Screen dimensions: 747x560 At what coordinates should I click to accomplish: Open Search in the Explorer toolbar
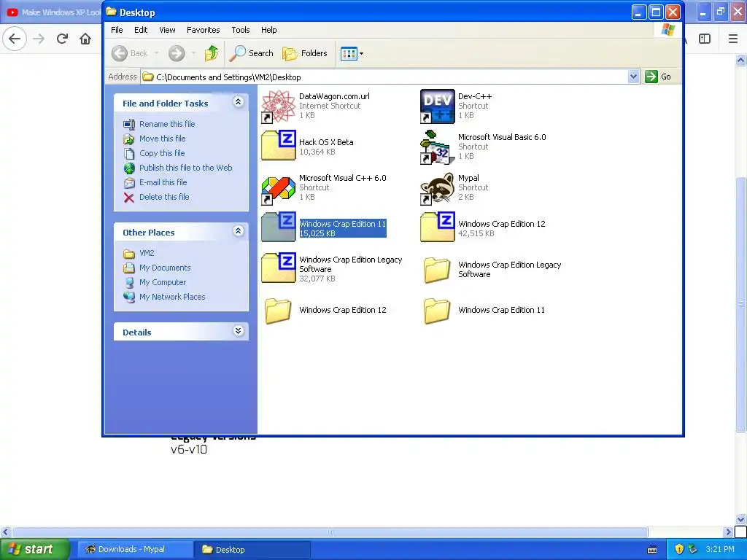click(252, 53)
